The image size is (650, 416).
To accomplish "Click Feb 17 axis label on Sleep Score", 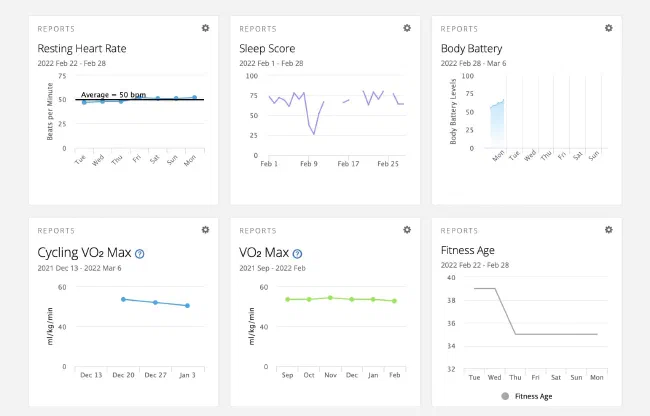I will (x=348, y=164).
